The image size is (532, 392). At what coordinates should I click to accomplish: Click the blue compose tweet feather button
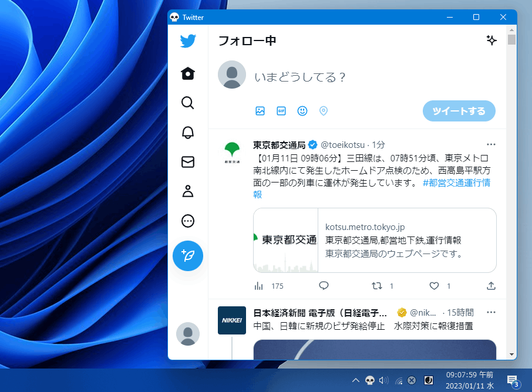(x=188, y=256)
